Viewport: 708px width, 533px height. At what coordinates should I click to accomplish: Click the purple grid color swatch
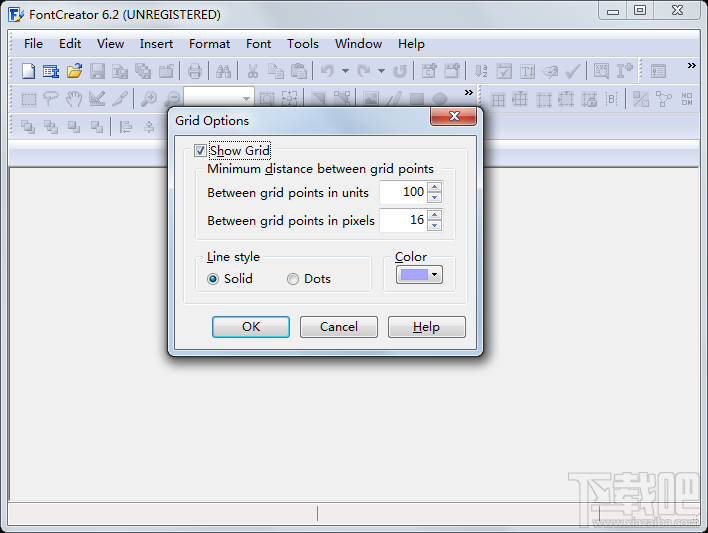pos(414,275)
